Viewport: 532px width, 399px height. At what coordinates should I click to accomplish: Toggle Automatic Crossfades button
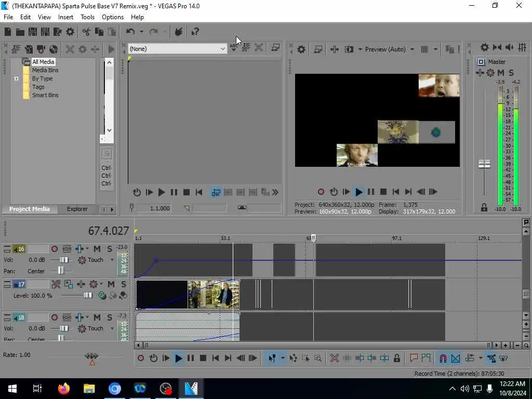(455, 358)
